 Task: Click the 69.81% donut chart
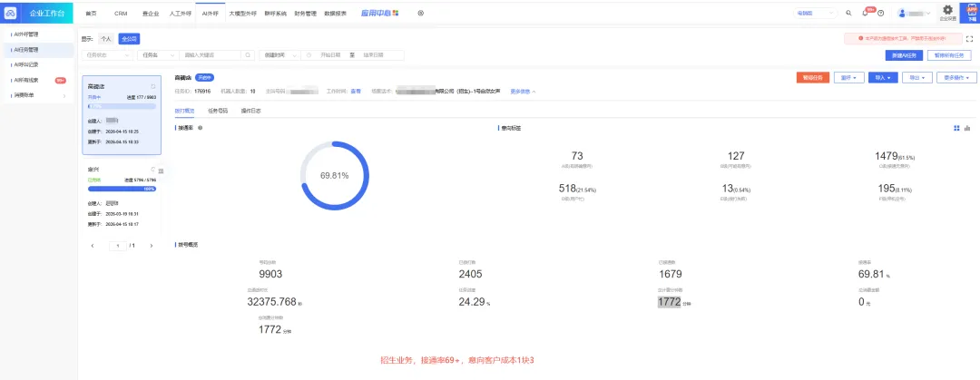pyautogui.click(x=334, y=176)
